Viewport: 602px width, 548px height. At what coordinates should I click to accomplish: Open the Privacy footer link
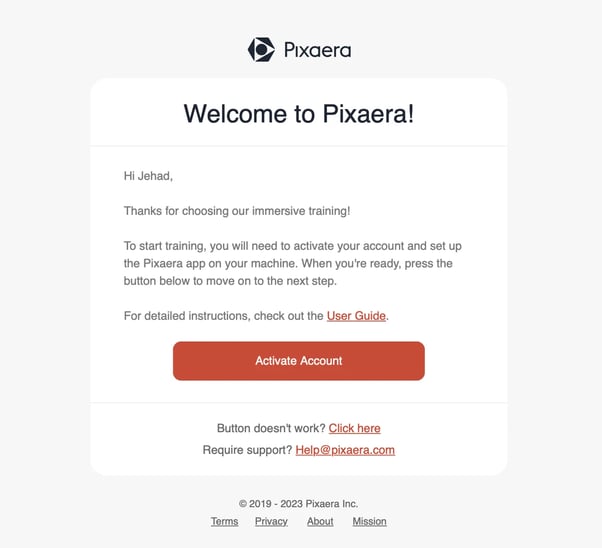tap(271, 521)
